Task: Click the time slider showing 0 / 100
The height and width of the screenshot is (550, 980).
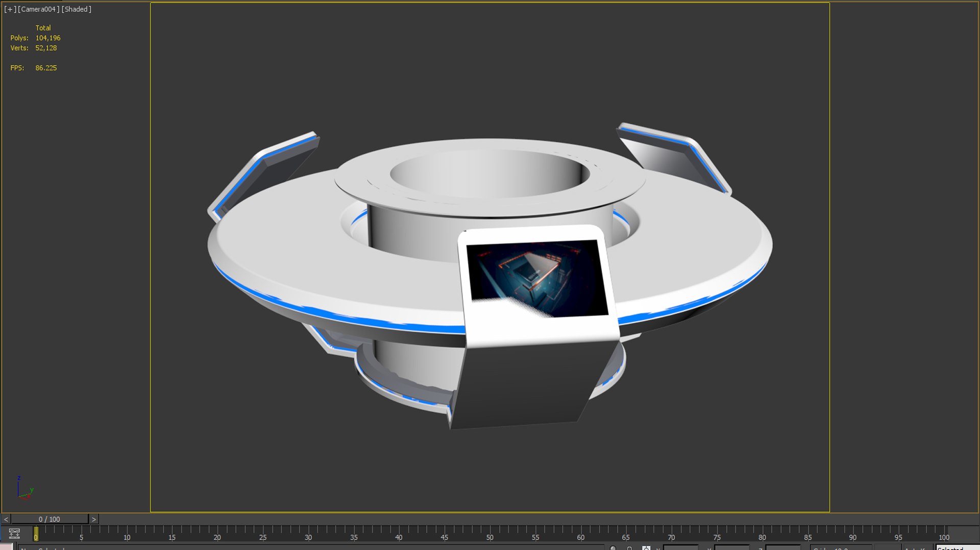Action: tap(50, 519)
